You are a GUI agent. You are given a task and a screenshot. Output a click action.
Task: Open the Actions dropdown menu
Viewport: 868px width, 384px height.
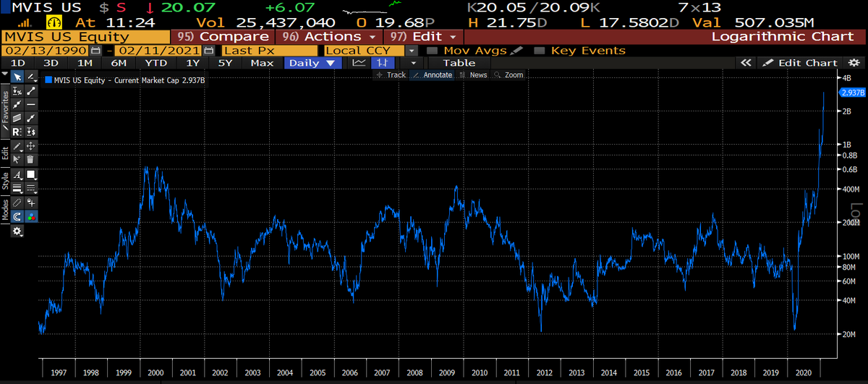tap(329, 36)
